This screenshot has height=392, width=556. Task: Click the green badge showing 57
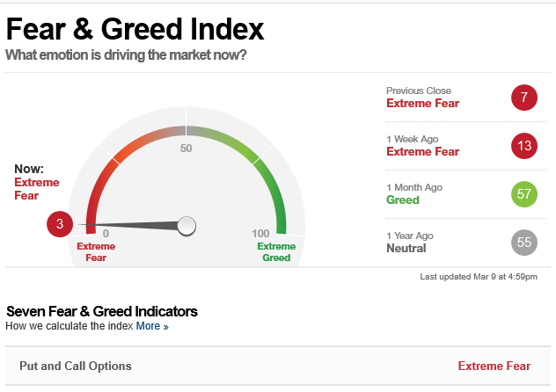[x=524, y=194]
